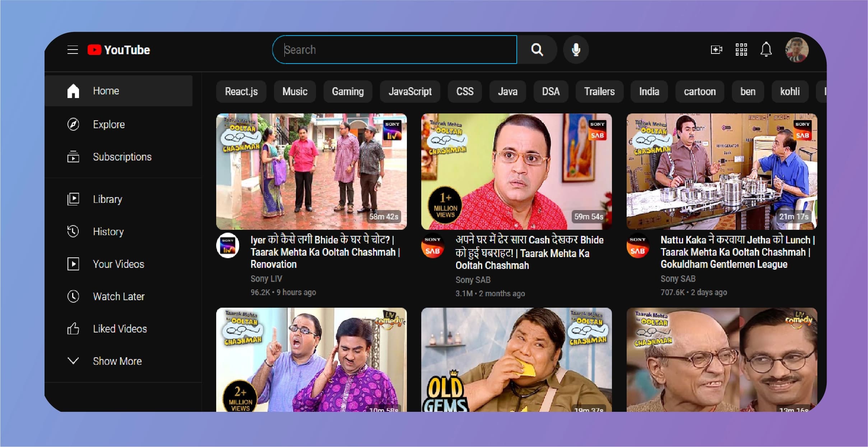Click the Watch Later clock icon
Screen dimensions: 868x447
(73, 296)
